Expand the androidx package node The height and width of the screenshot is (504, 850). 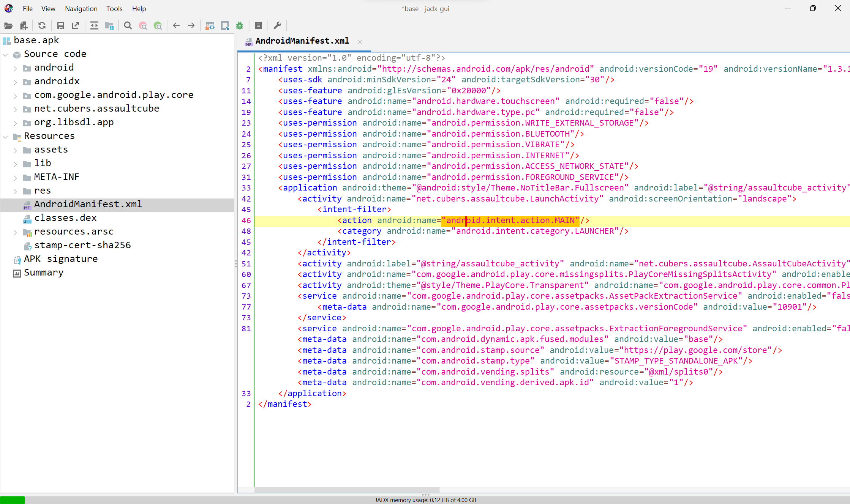click(15, 82)
